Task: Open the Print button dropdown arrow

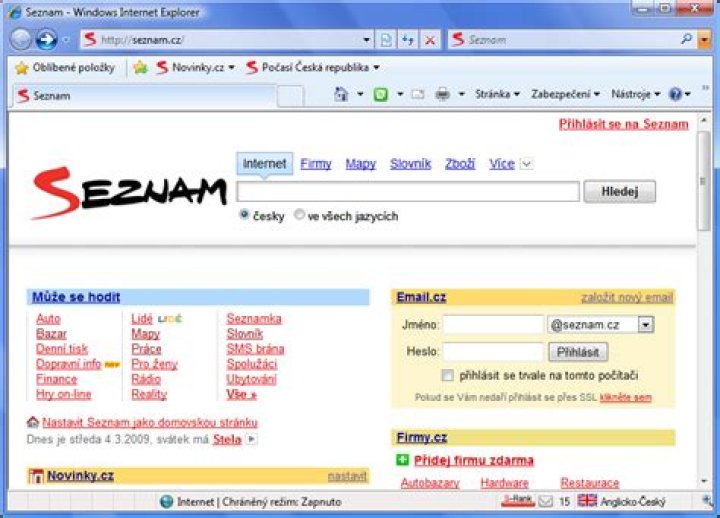Action: (x=462, y=94)
